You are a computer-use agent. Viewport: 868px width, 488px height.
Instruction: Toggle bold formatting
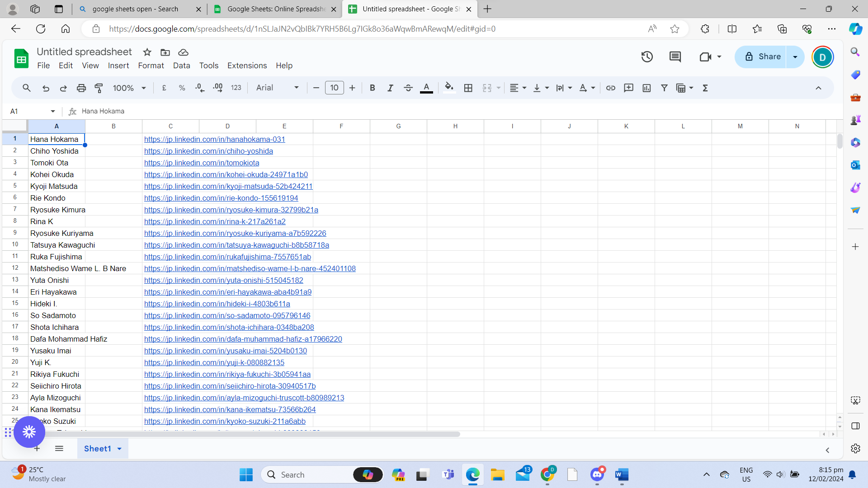tap(372, 88)
